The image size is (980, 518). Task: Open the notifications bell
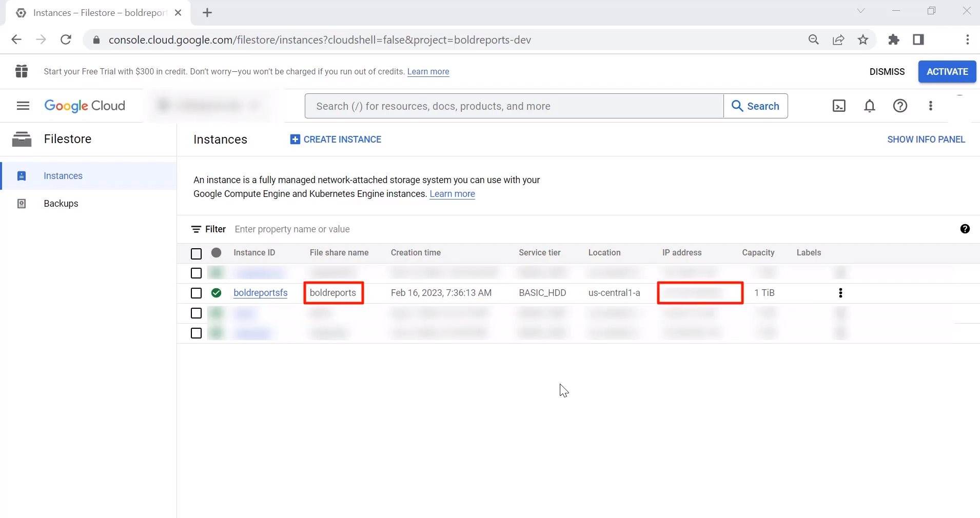[870, 106]
